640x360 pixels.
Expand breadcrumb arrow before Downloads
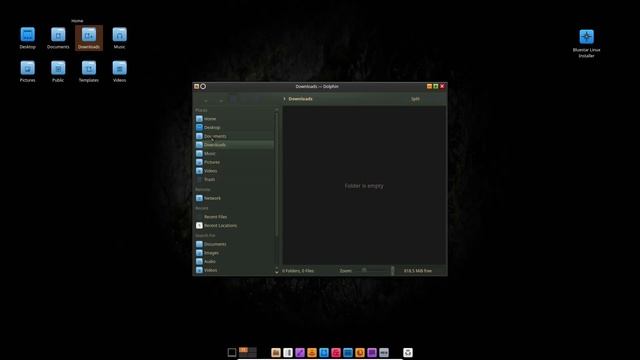click(x=284, y=99)
